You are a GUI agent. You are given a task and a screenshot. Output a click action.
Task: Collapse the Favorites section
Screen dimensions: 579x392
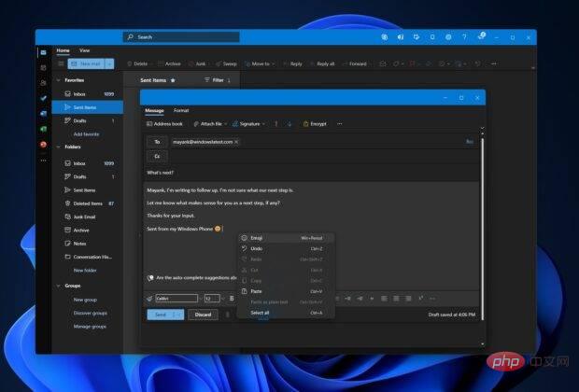click(61, 80)
